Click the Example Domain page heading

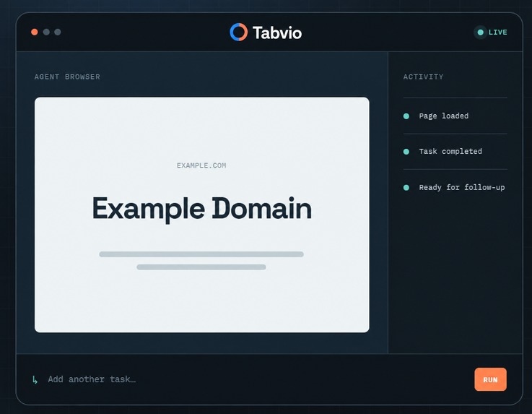202,208
